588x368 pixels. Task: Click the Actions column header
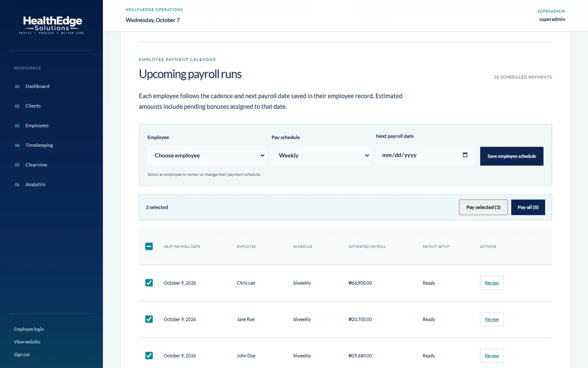(488, 247)
